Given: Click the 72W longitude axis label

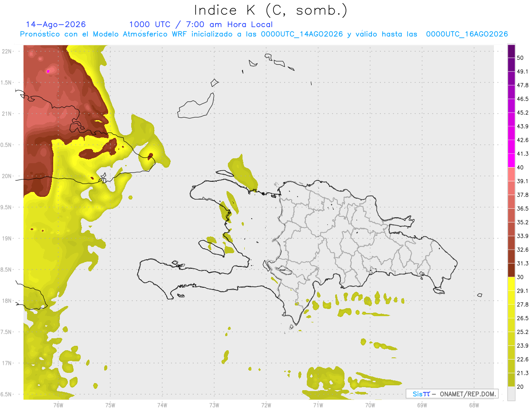Looking at the screenshot, I should 266,405.
